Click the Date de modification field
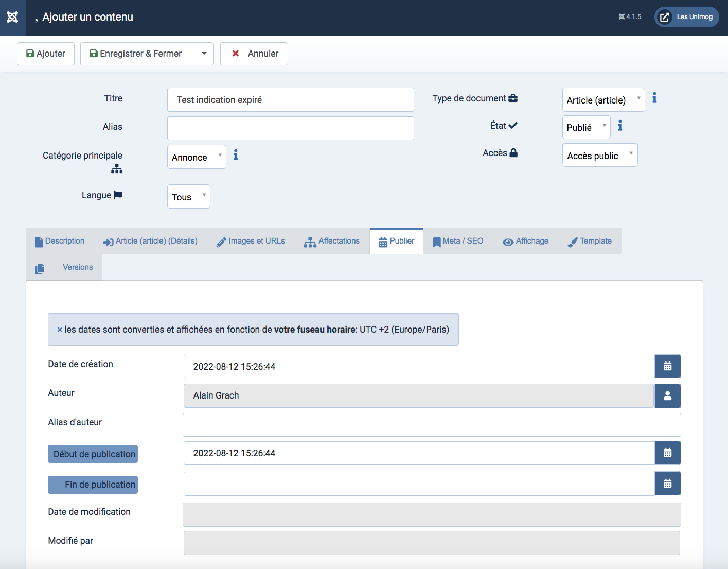728x569 pixels. tap(432, 514)
